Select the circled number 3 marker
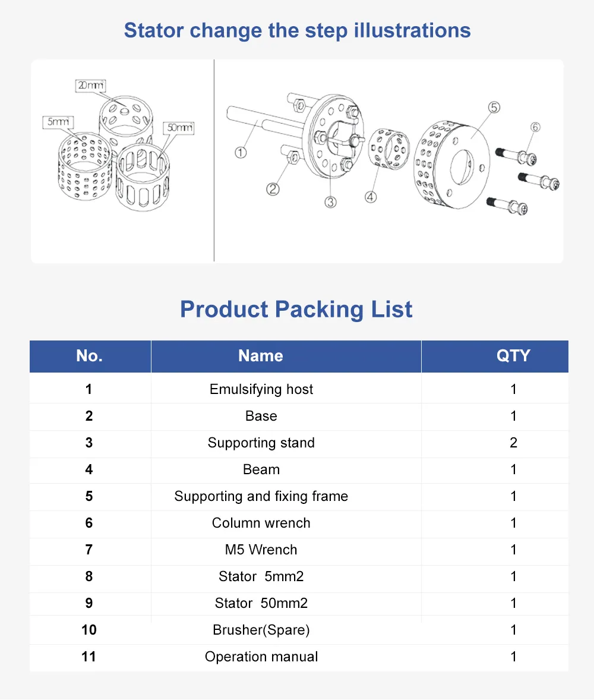This screenshot has height=700, width=594. point(331,202)
